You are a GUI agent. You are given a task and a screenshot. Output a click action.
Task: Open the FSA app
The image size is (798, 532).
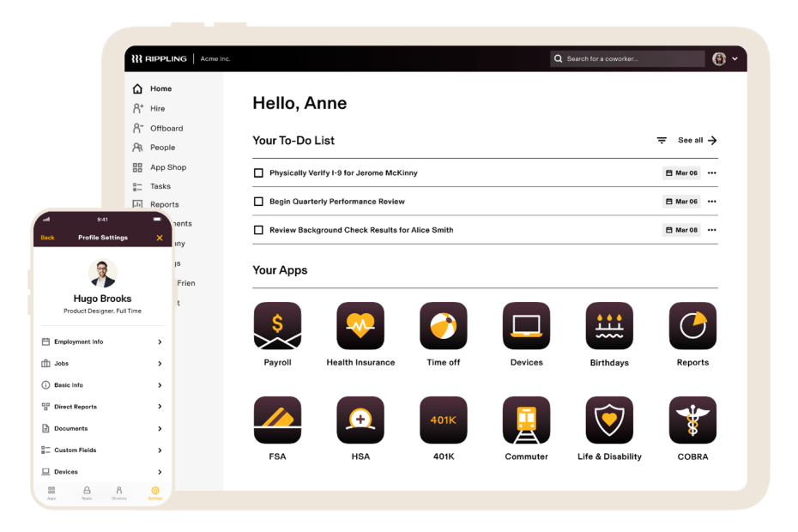[277, 420]
